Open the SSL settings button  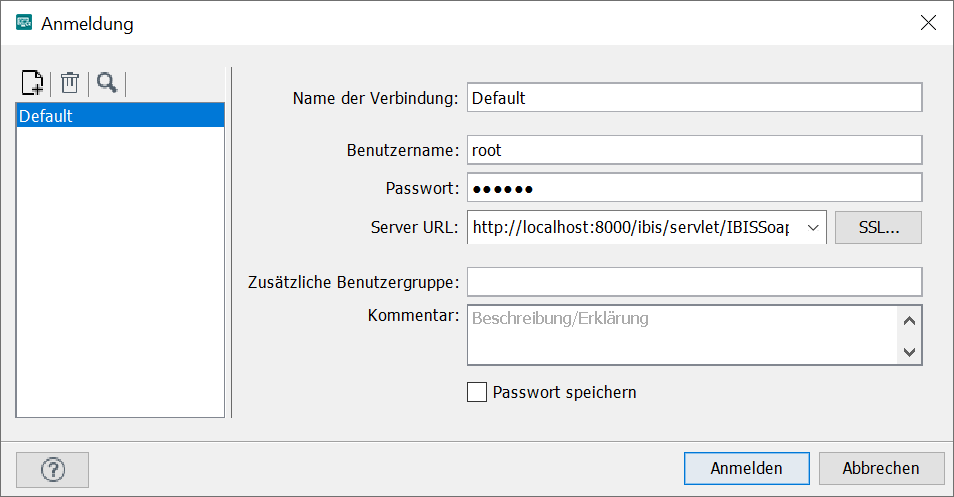(878, 228)
